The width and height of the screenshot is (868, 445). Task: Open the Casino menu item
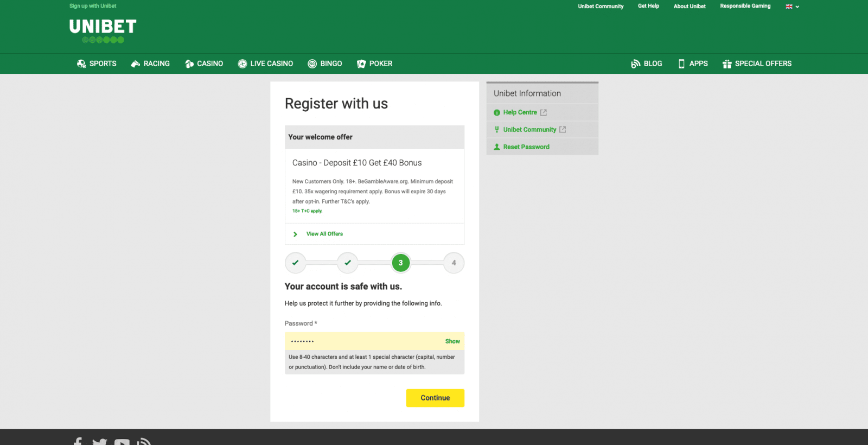tap(204, 64)
